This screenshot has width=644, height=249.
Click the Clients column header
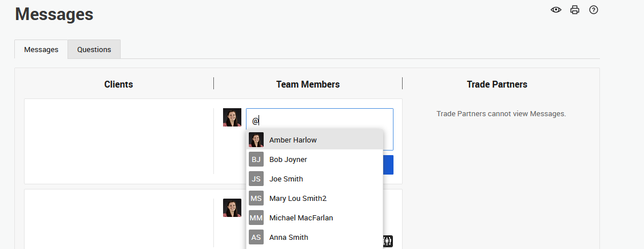(x=118, y=84)
